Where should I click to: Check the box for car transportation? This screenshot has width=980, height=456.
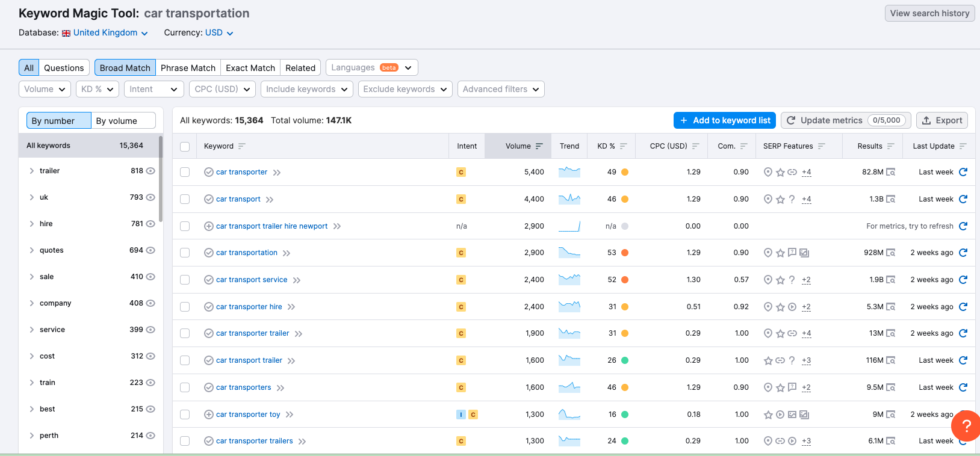185,253
